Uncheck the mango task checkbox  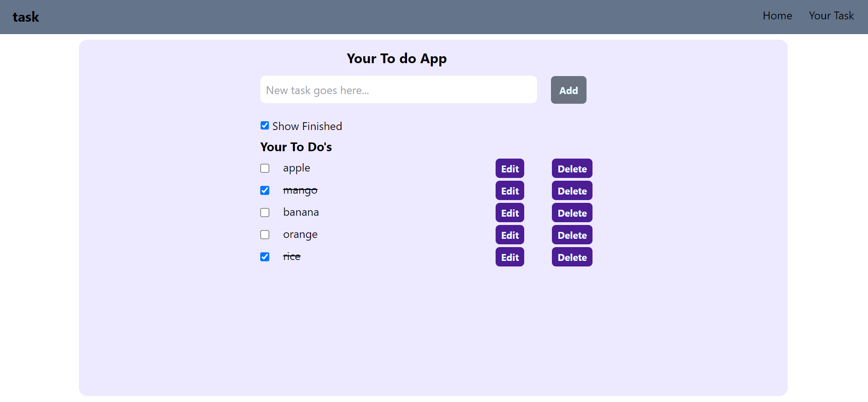(x=265, y=190)
